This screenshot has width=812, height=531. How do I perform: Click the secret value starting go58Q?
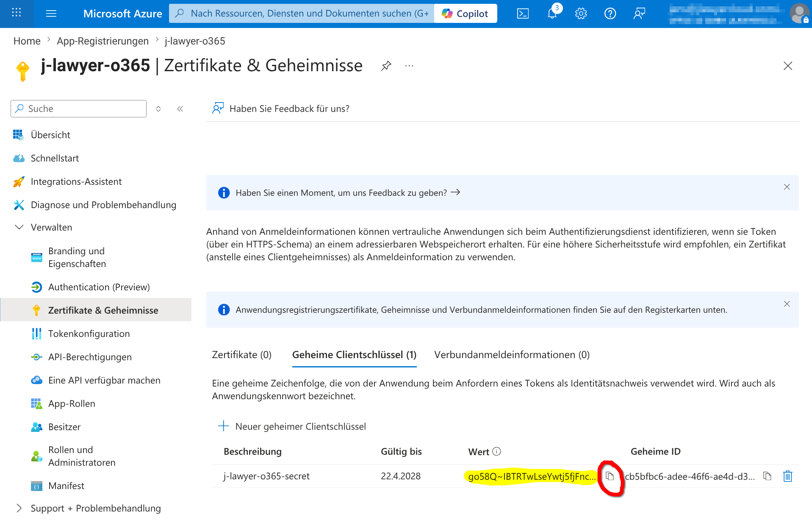point(532,476)
